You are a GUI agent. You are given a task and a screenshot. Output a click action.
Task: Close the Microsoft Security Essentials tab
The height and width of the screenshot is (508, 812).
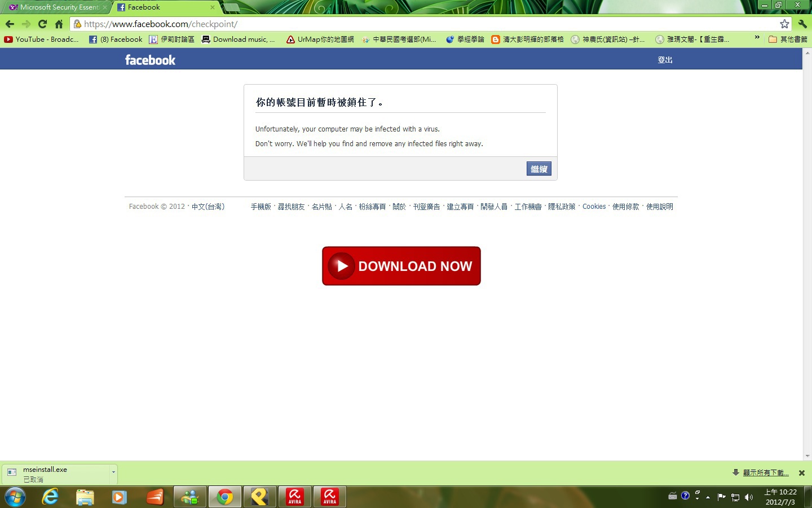(105, 7)
